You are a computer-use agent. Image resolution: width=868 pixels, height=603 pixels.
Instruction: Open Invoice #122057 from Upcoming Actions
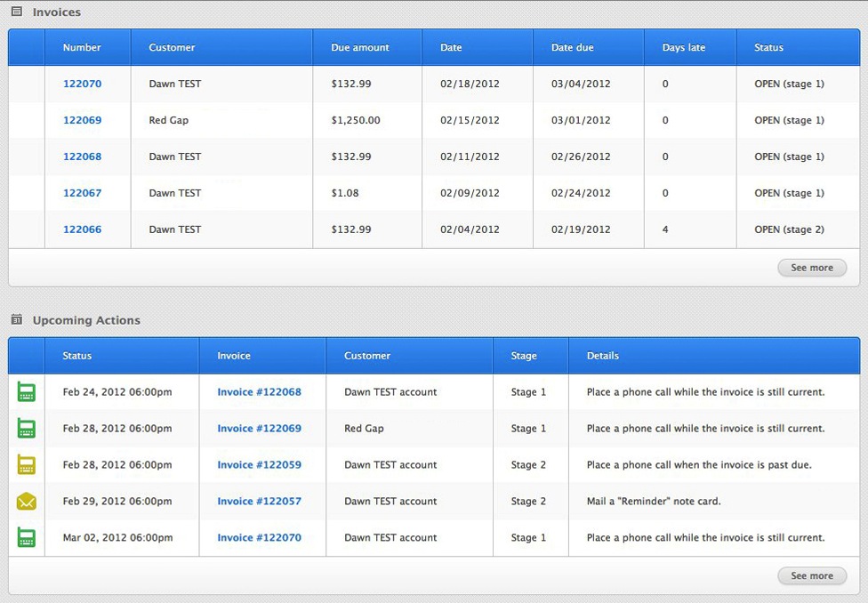(259, 502)
